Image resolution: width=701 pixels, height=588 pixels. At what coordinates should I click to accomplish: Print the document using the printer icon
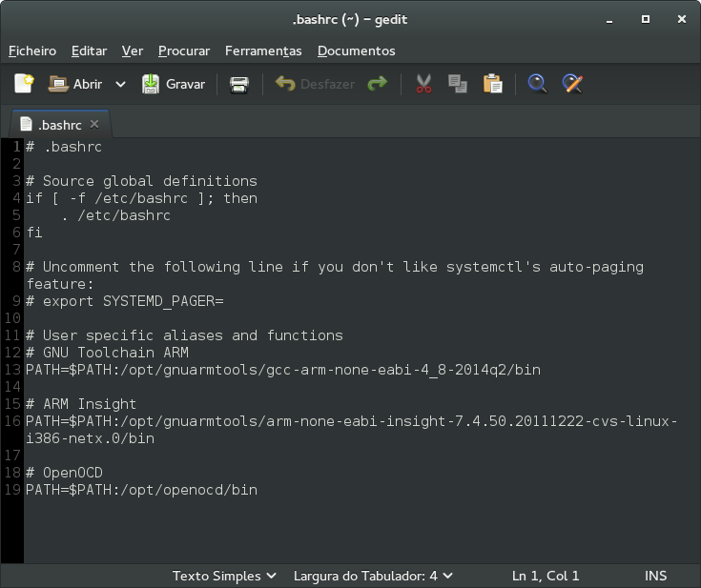[239, 84]
